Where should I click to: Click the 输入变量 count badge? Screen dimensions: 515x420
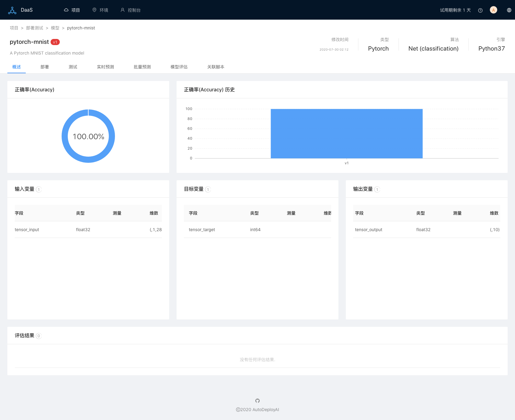[39, 189]
